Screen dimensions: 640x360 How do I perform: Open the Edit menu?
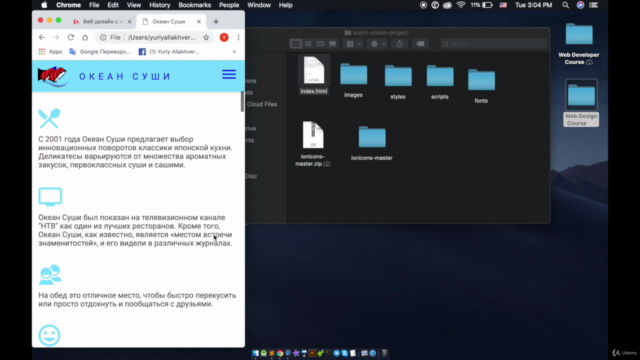(113, 5)
